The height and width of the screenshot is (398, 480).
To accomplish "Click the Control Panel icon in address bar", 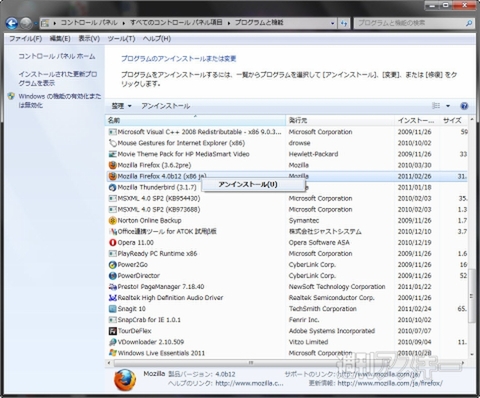I will [x=45, y=23].
